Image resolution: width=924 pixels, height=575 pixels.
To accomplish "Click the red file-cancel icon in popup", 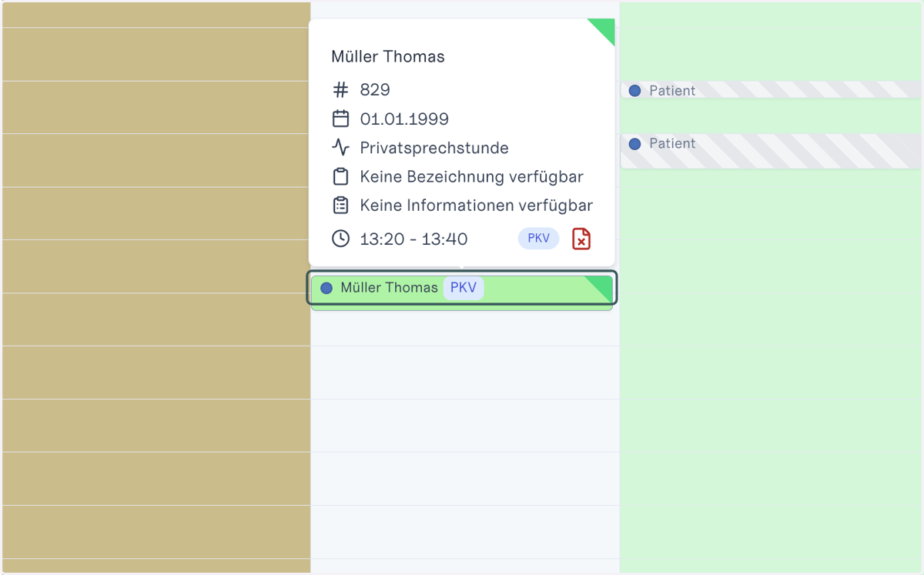I will [x=581, y=239].
